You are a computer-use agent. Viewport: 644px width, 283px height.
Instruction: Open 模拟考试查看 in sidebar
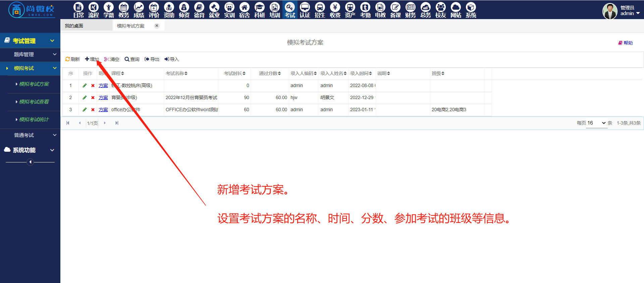[34, 102]
